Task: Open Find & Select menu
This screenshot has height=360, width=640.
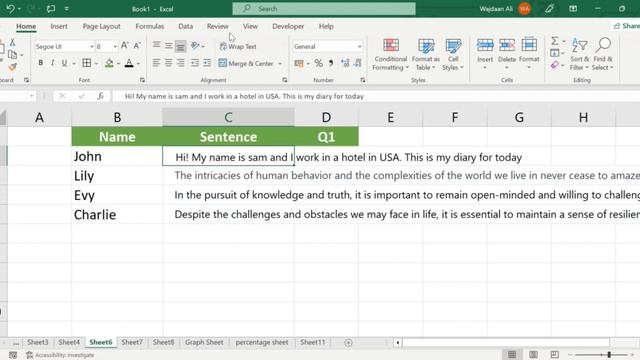Action: coord(603,54)
